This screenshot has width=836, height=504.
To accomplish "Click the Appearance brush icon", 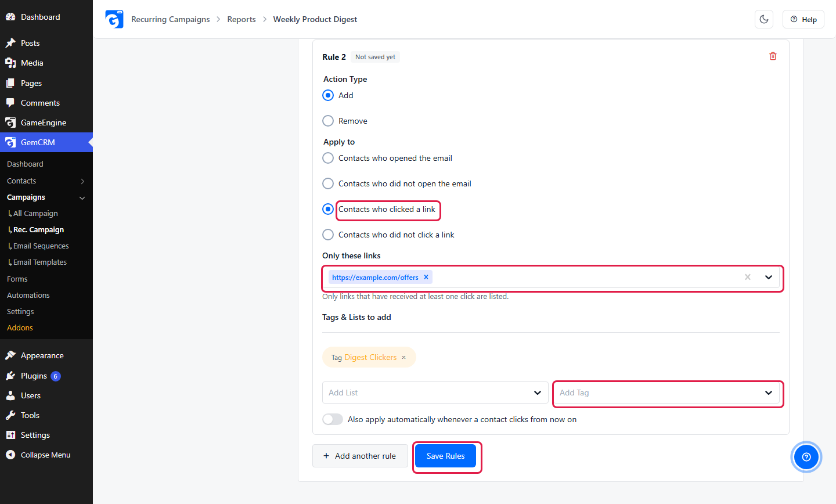I will (x=10, y=355).
